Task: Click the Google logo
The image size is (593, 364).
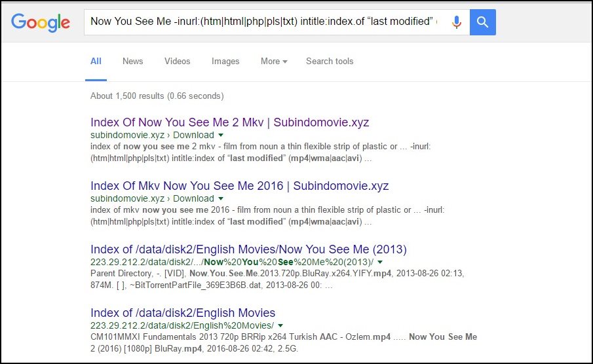Action: pyautogui.click(x=41, y=22)
